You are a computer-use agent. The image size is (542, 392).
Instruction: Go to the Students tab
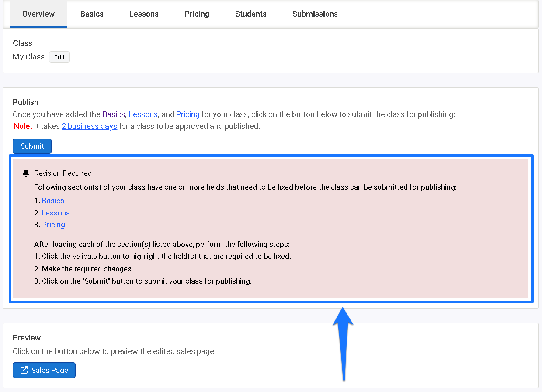251,14
